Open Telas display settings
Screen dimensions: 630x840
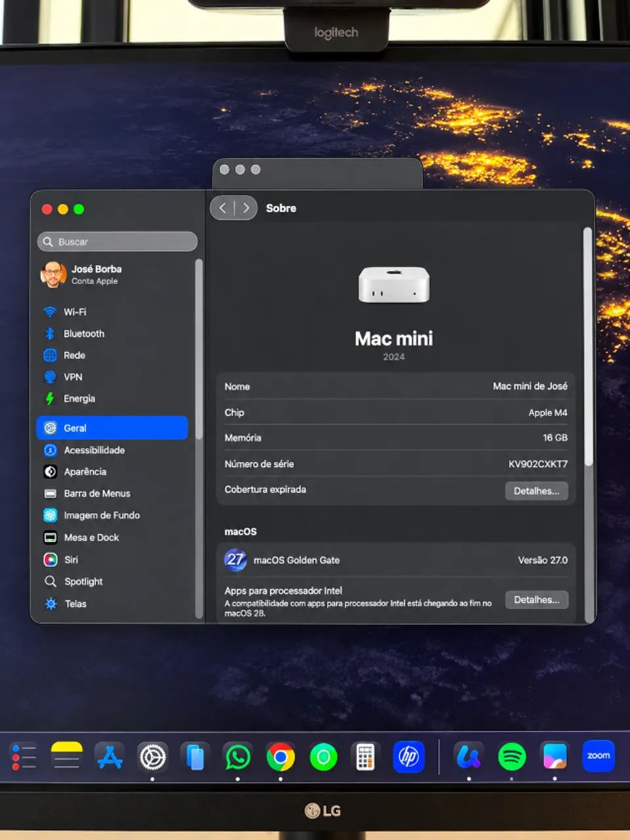tap(112, 604)
